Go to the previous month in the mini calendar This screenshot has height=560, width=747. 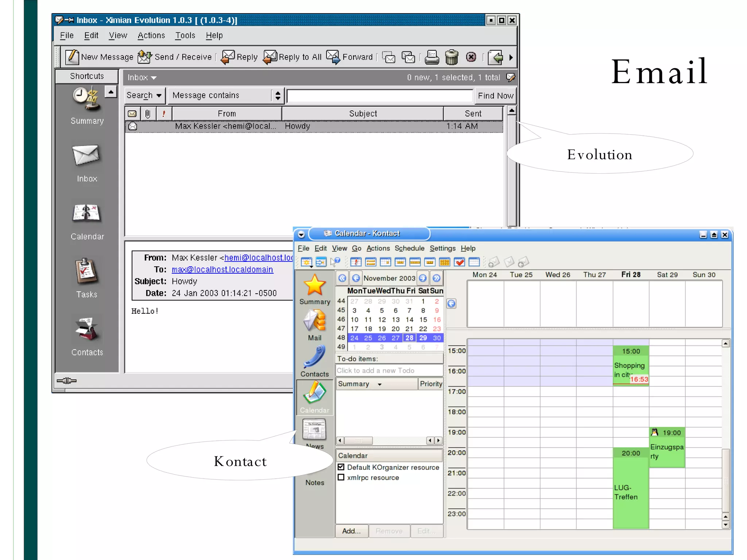click(356, 278)
